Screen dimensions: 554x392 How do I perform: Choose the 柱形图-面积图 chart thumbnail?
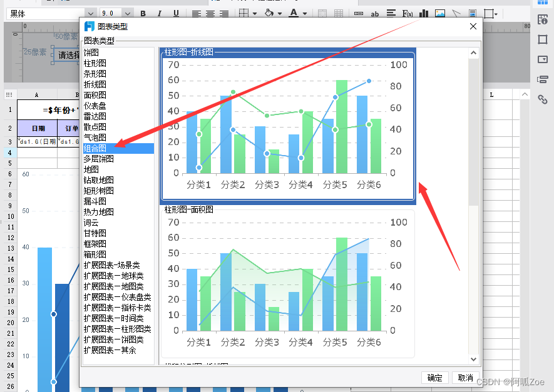(x=287, y=282)
